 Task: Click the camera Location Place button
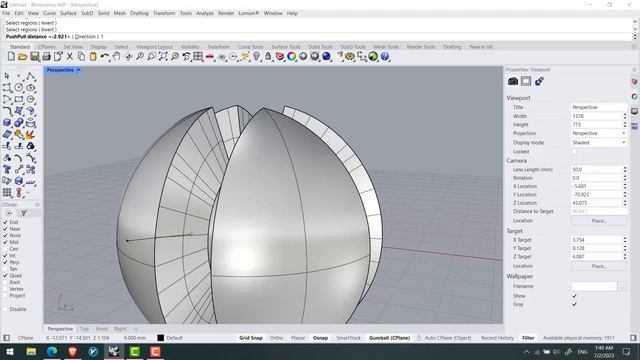click(x=599, y=221)
